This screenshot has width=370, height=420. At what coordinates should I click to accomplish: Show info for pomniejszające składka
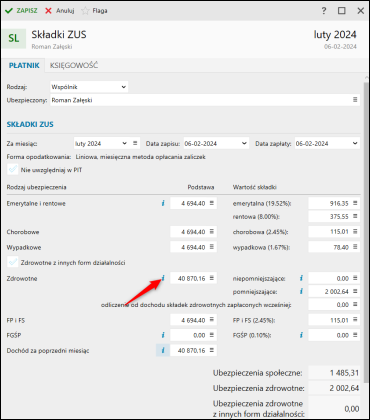click(301, 291)
